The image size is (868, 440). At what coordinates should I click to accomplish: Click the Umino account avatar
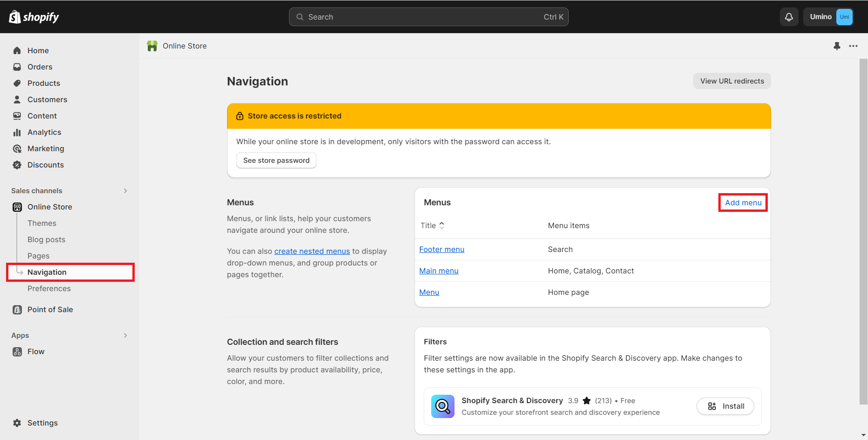click(844, 17)
